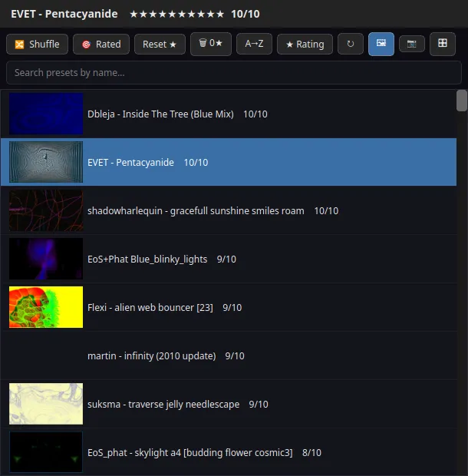Select the "EVET - Pentacyanide" list row text
This screenshot has width=468, height=476.
tap(130, 163)
